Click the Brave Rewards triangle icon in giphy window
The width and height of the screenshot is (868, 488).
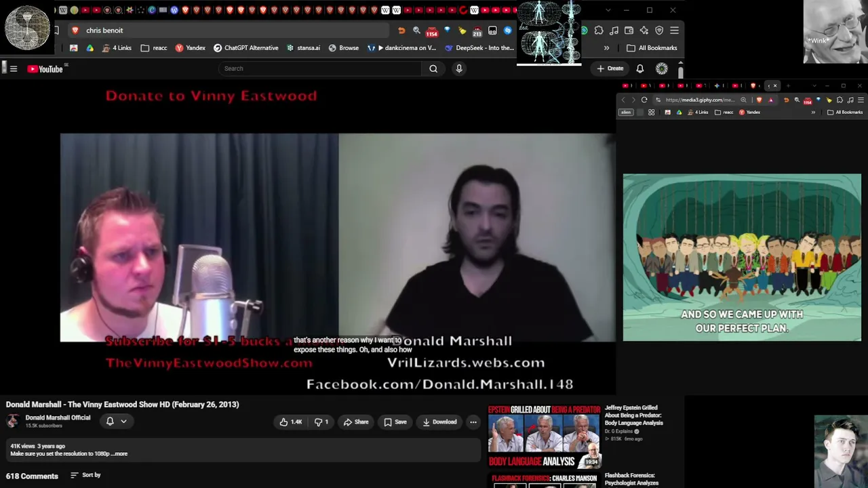point(770,100)
